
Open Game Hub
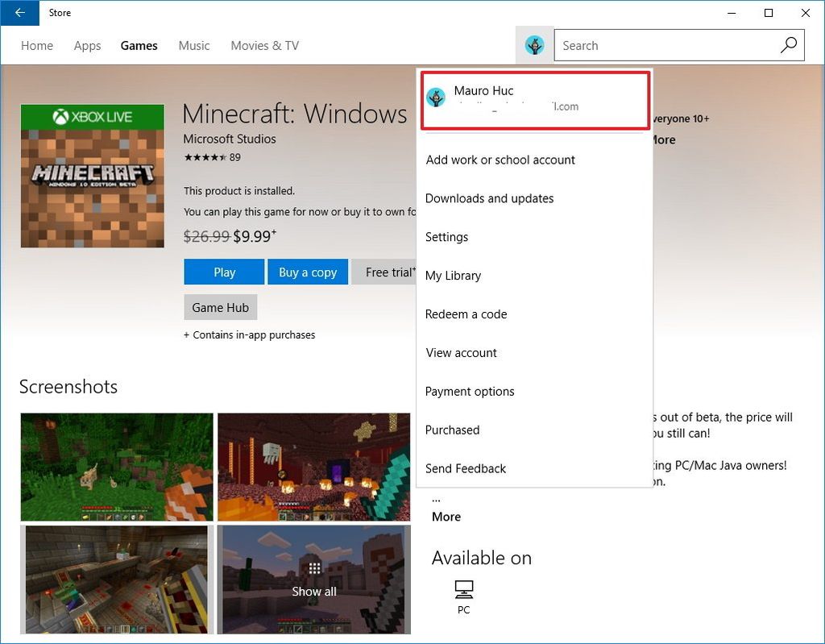tap(220, 307)
